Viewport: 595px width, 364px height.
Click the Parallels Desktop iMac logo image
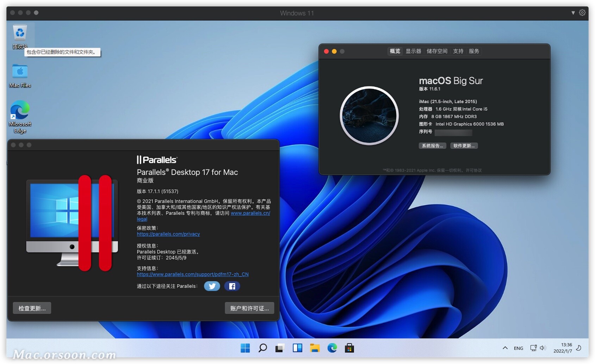(72, 223)
